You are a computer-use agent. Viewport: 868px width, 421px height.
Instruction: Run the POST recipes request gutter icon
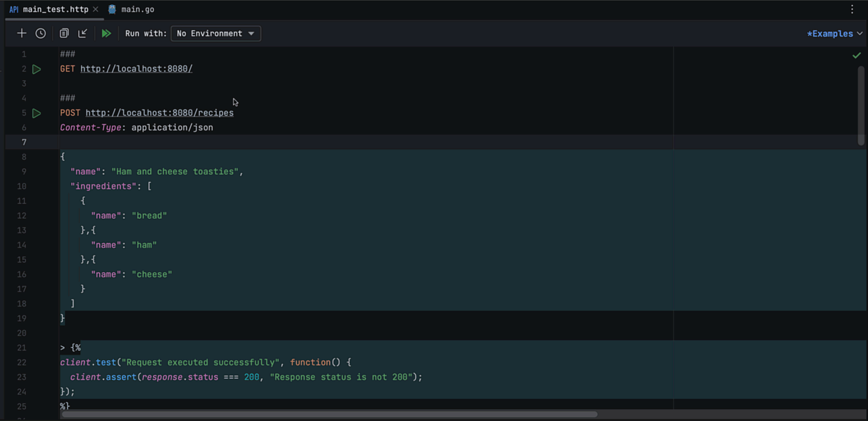coord(36,113)
